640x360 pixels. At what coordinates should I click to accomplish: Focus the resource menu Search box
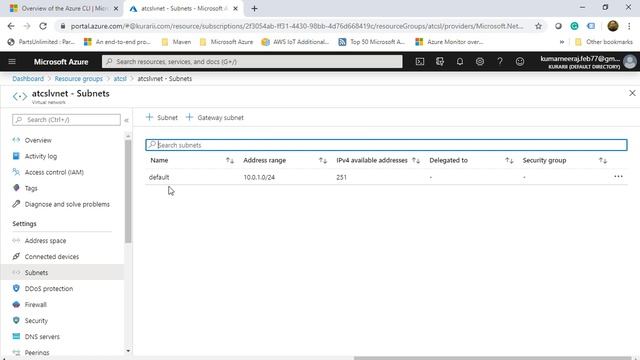[67, 120]
